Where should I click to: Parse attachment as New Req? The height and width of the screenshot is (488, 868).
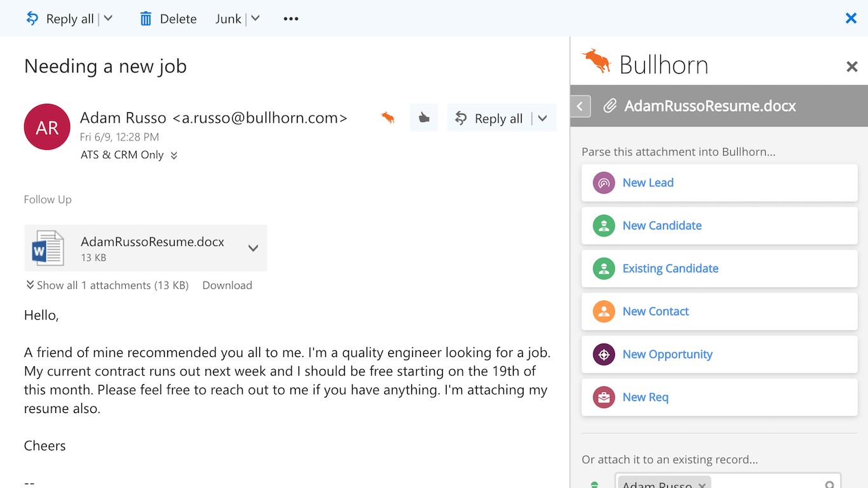point(719,397)
